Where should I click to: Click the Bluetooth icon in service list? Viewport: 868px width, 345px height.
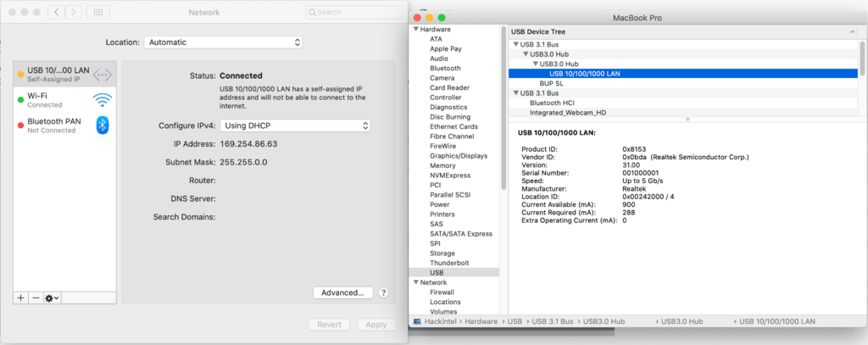pyautogui.click(x=103, y=125)
